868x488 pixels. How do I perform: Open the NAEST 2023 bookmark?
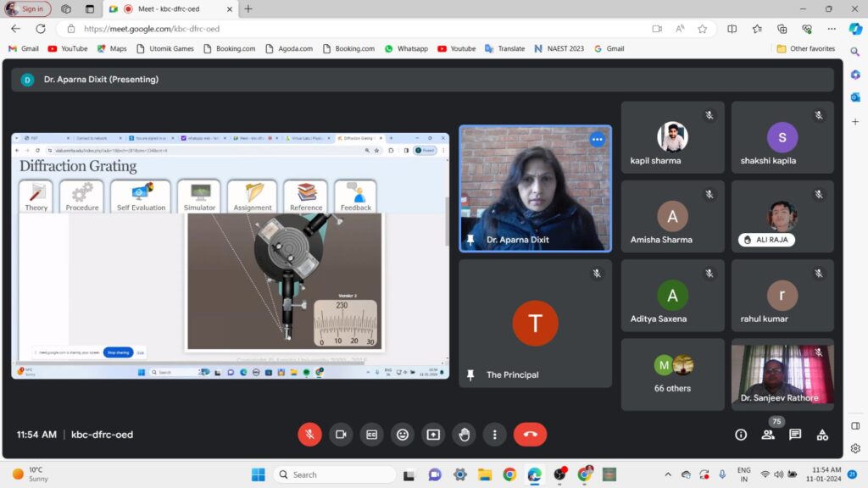559,49
